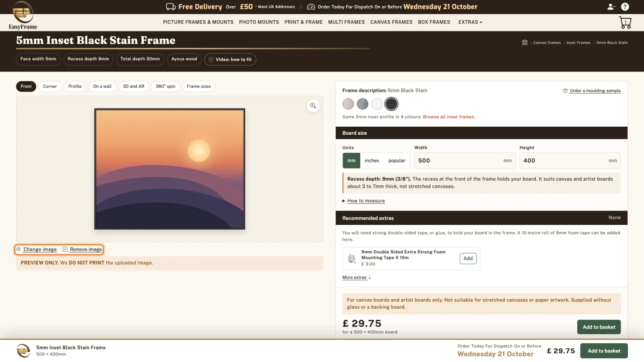Open Order a moulding sample link

(592, 91)
